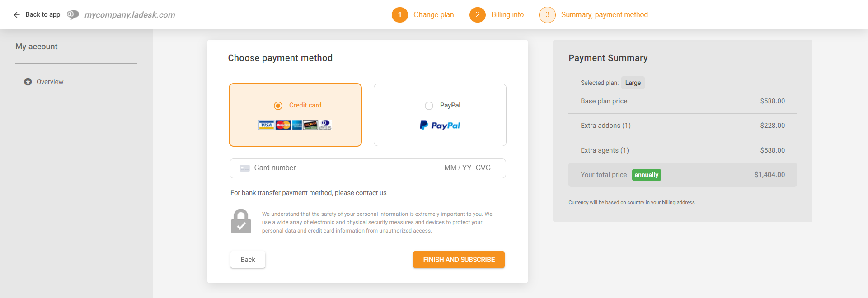868x298 pixels.
Task: Select the Credit card radio button
Action: pos(278,106)
